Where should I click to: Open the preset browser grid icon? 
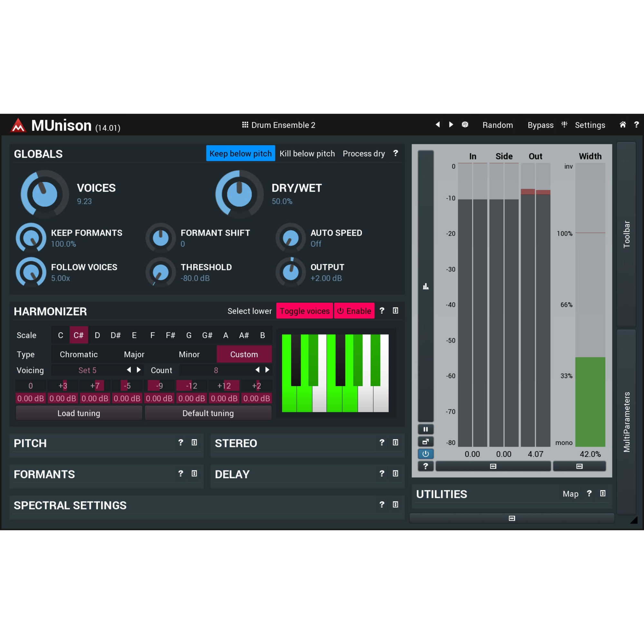point(245,125)
